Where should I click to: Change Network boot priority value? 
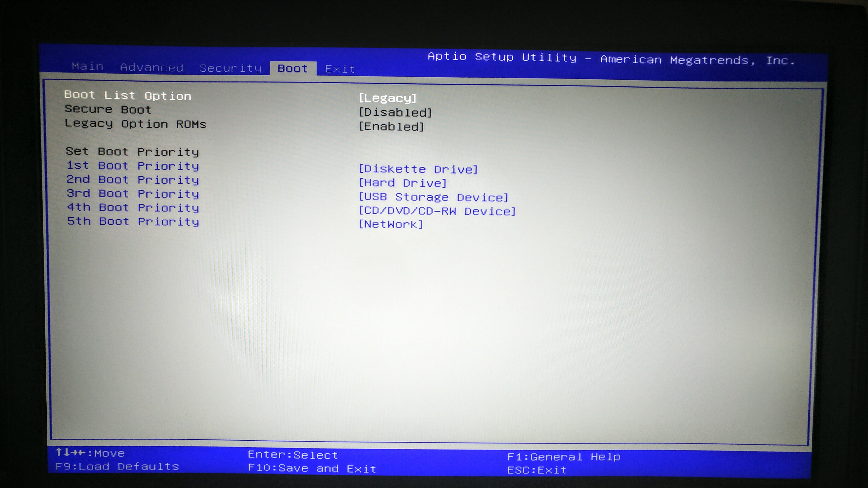pyautogui.click(x=391, y=224)
